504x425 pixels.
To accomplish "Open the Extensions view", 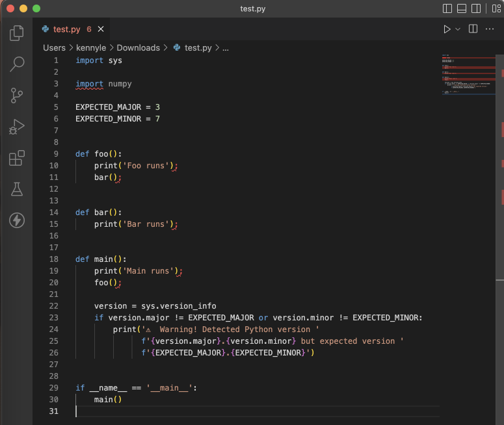I will pyautogui.click(x=17, y=158).
